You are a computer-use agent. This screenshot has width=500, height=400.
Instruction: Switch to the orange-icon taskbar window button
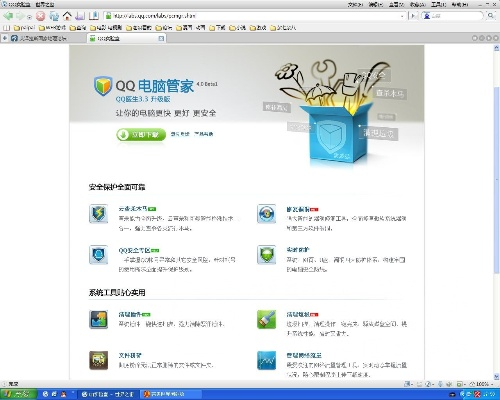click(x=170, y=394)
